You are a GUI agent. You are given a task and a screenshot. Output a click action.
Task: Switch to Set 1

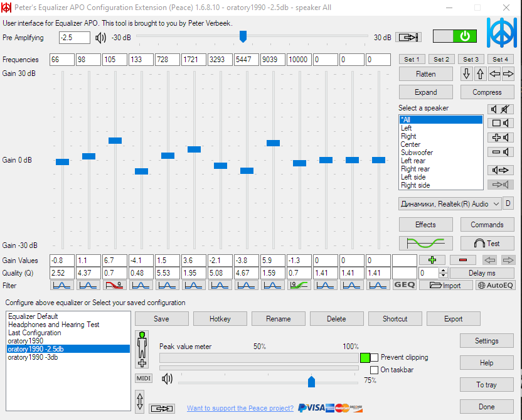point(412,59)
